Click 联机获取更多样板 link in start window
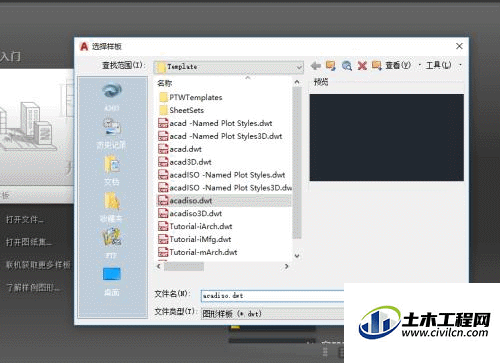 pyautogui.click(x=38, y=265)
